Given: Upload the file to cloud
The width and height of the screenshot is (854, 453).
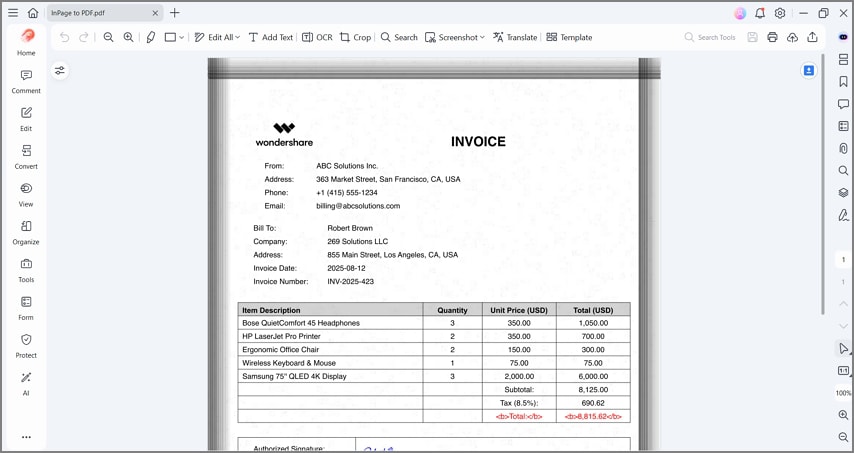Looking at the screenshot, I should tap(792, 37).
